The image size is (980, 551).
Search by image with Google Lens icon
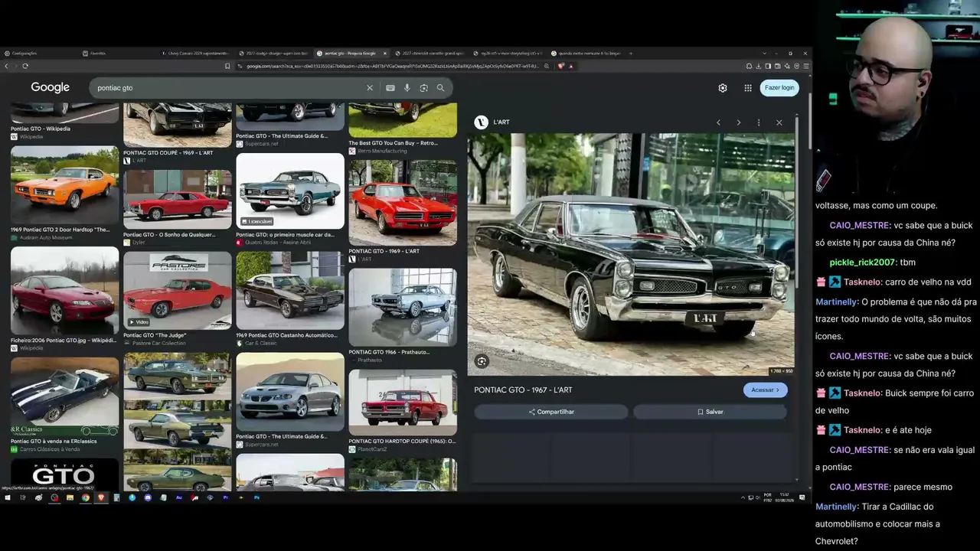[x=423, y=88]
